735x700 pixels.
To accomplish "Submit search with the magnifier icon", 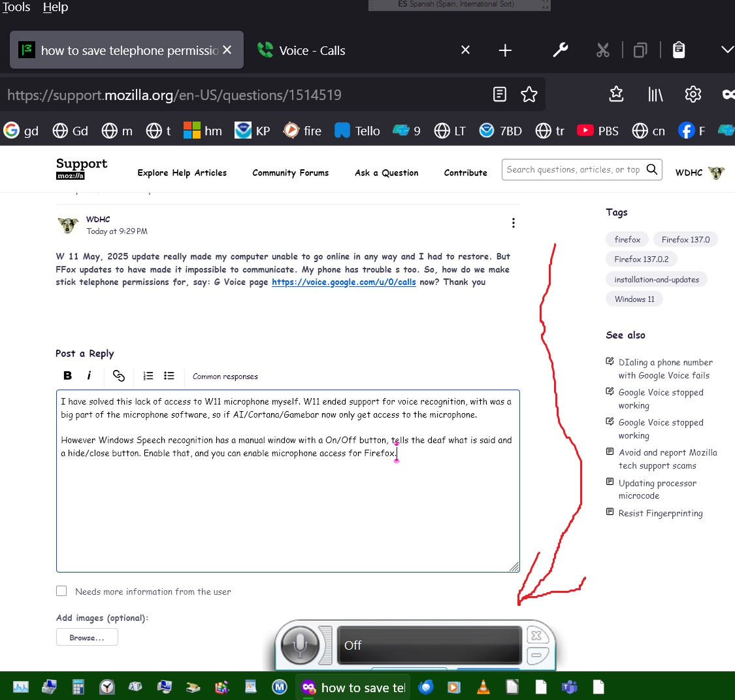I will pos(651,169).
